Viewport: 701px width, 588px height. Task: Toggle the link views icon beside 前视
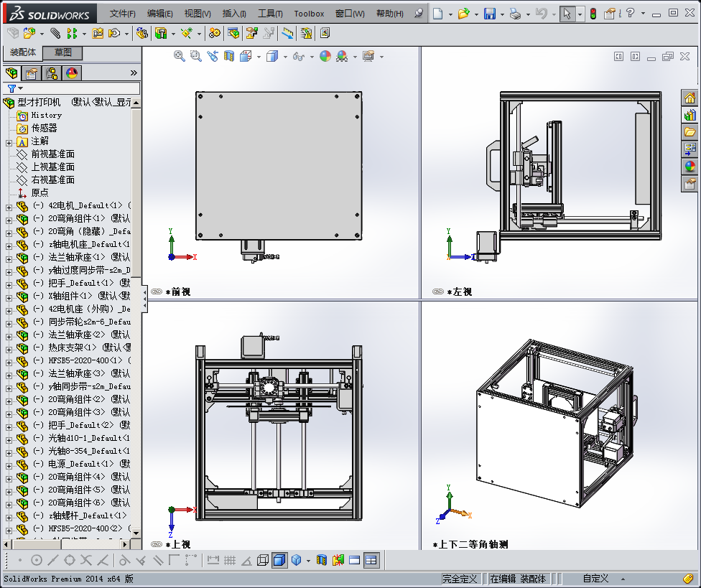(x=157, y=291)
